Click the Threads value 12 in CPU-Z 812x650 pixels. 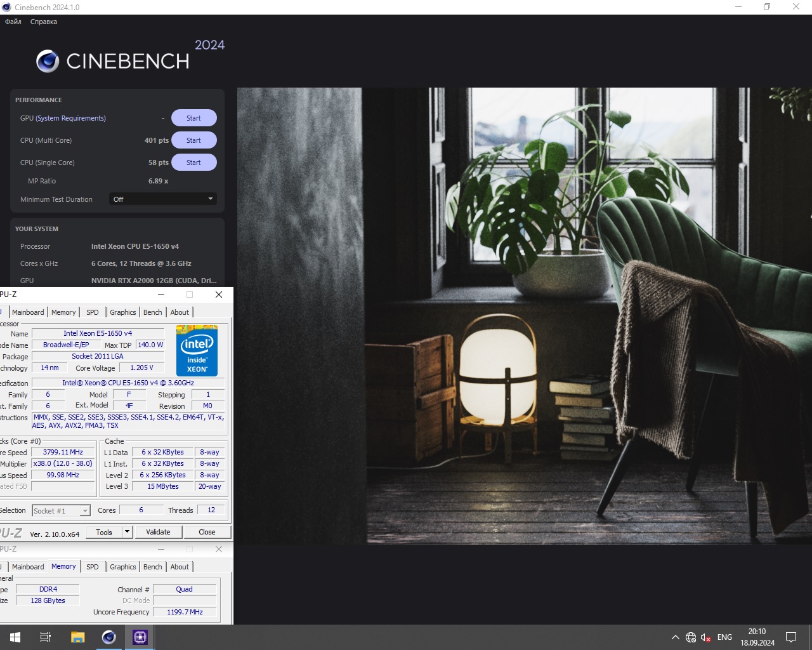211,510
